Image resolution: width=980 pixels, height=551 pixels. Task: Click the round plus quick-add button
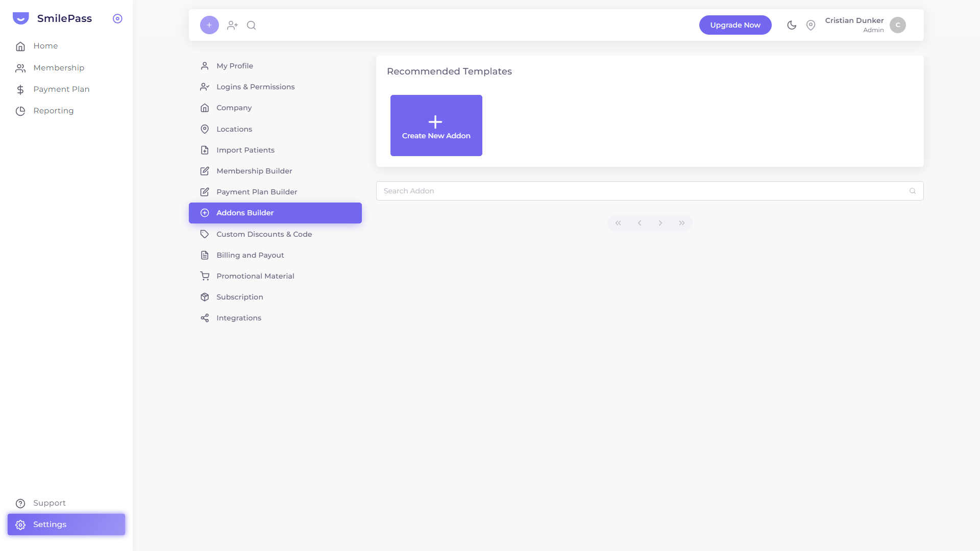(x=209, y=25)
